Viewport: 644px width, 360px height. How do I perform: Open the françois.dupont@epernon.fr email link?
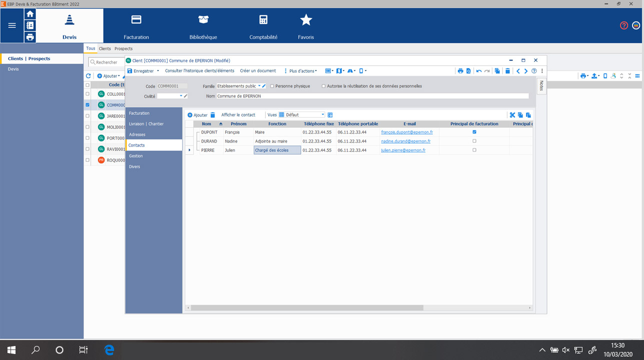pyautogui.click(x=407, y=132)
